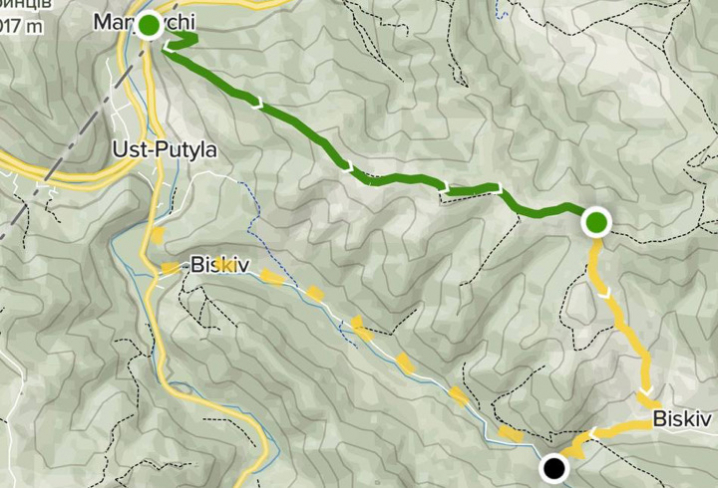Click the white arrow on yellow route left of Biskiv
This screenshot has width=718, height=488.
pyautogui.click(x=592, y=432)
